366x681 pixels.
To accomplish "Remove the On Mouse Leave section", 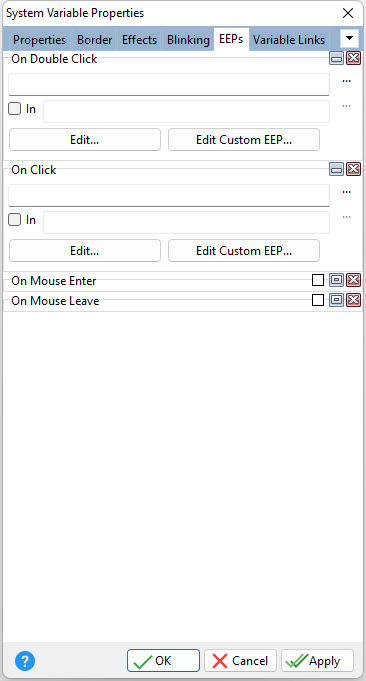I will click(354, 300).
